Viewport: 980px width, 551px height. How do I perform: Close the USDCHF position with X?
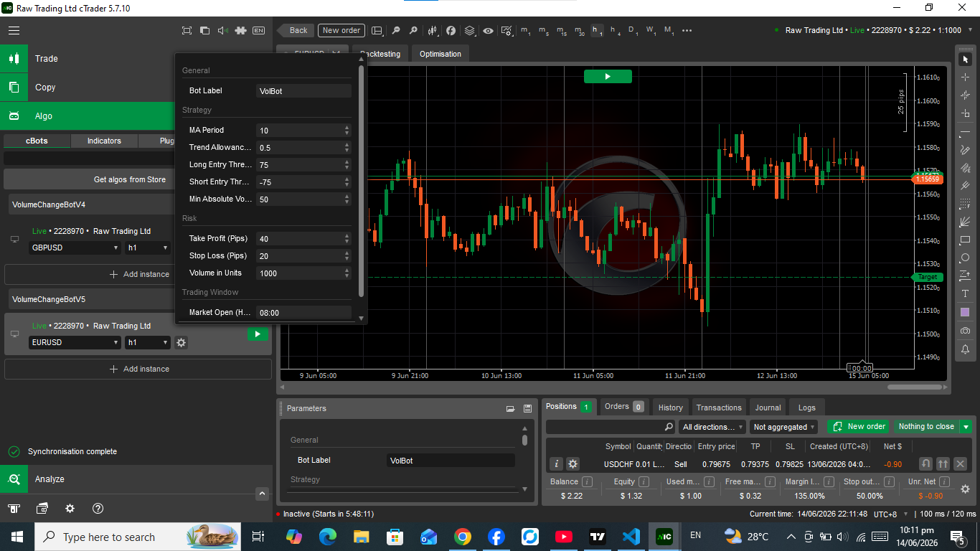[x=961, y=464]
